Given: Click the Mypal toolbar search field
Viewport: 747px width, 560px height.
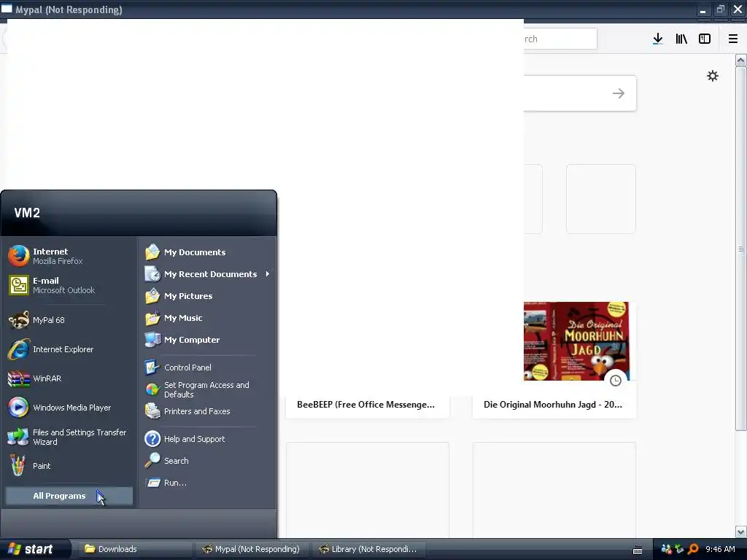Looking at the screenshot, I should pos(560,39).
